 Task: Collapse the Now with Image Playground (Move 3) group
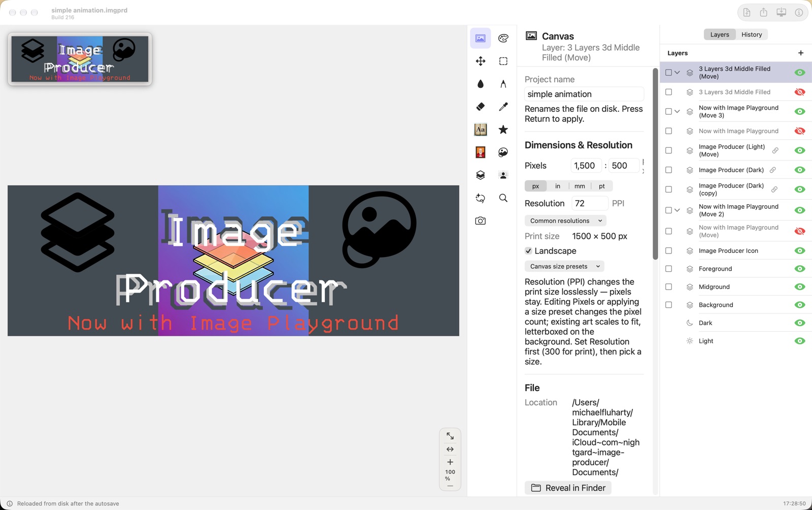tap(677, 112)
